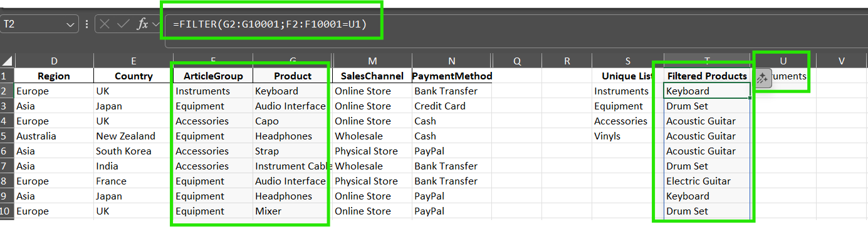Select column D header
The height and width of the screenshot is (227, 868).
coord(55,61)
